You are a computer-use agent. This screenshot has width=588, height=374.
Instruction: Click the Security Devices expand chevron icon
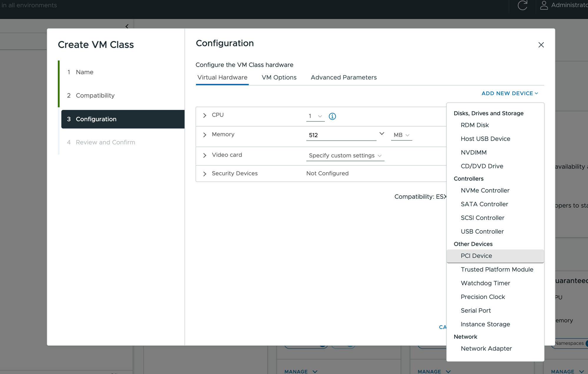205,173
